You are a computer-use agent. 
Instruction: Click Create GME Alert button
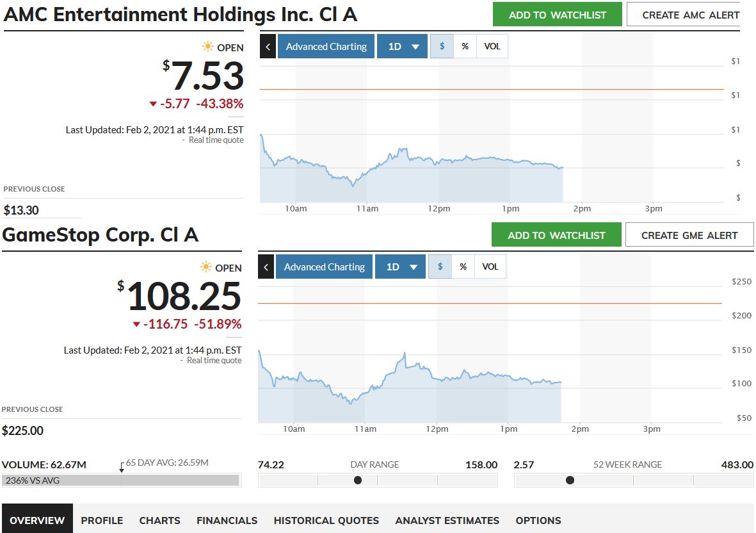pos(689,235)
